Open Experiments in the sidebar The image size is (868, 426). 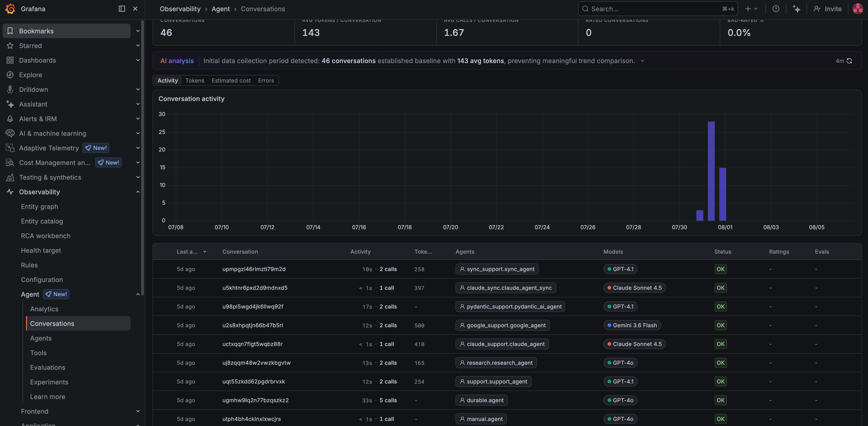click(x=49, y=382)
